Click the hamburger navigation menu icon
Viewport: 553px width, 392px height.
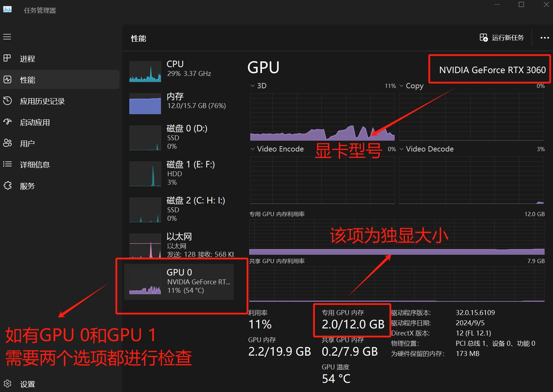(7, 37)
